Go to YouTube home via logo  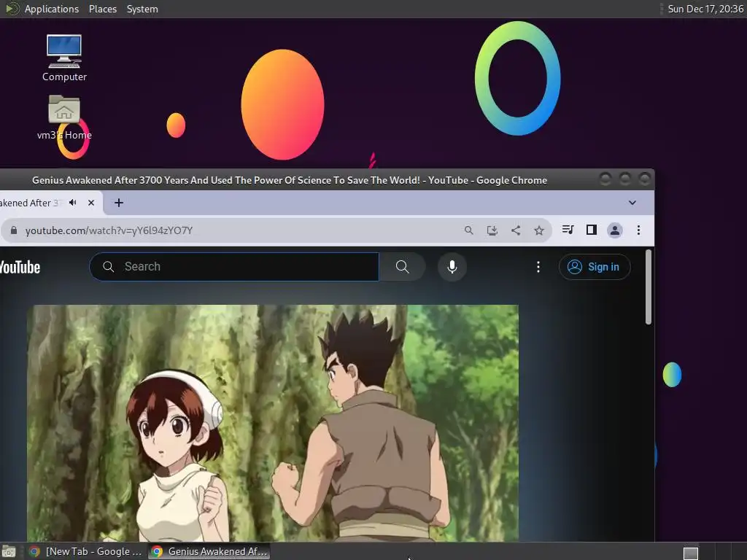point(20,267)
